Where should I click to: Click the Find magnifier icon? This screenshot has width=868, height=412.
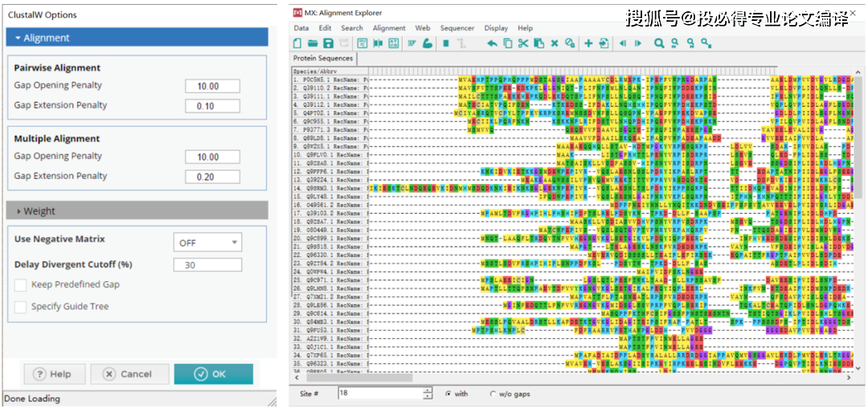pyautogui.click(x=659, y=43)
